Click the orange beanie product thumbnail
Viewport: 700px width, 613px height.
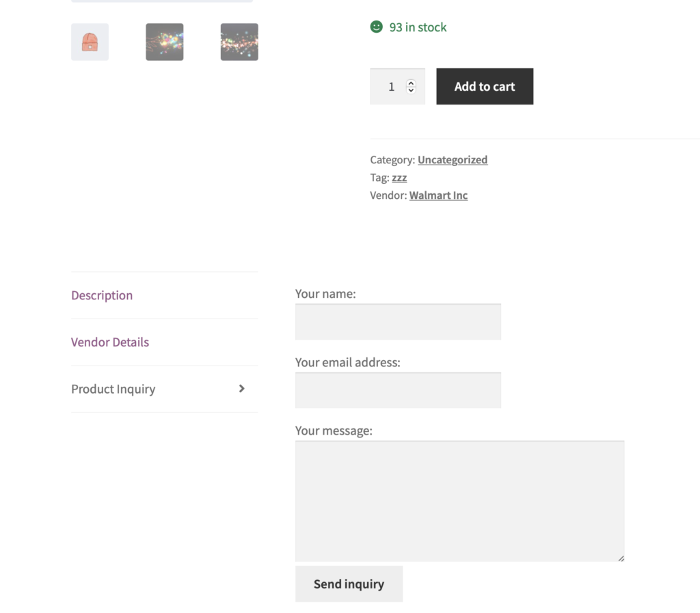pos(90,42)
